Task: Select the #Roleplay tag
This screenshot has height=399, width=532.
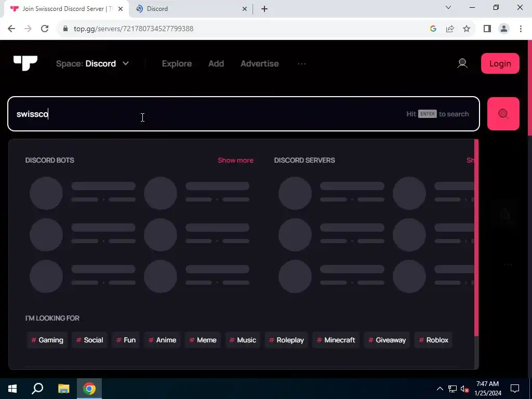Action: pos(286,340)
